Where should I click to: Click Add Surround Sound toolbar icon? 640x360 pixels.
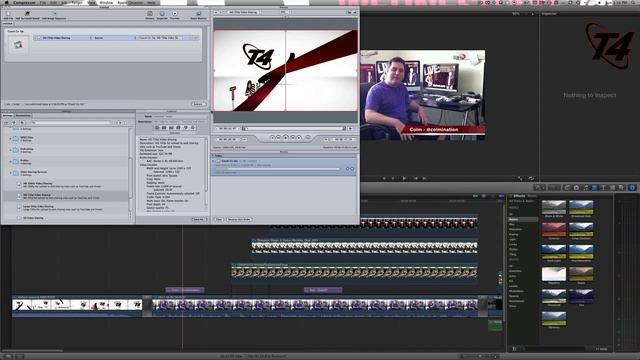(27, 15)
